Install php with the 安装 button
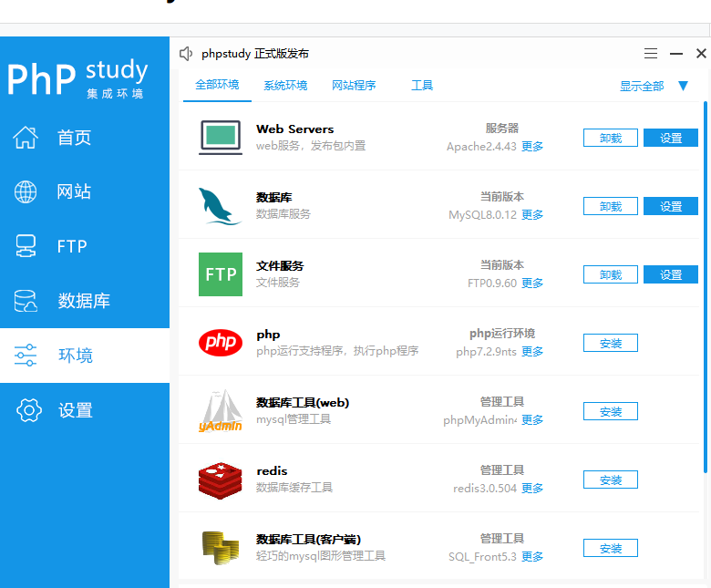The height and width of the screenshot is (588, 711). click(x=611, y=343)
